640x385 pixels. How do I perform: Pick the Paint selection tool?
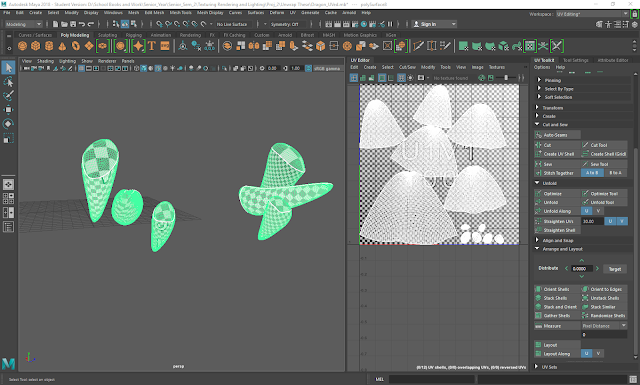click(8, 96)
